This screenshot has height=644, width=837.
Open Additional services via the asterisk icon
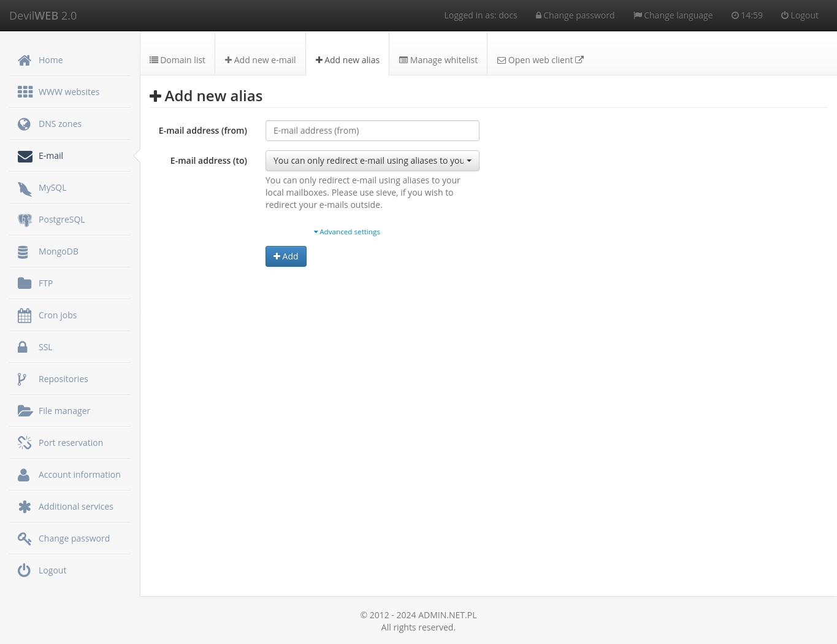click(25, 506)
